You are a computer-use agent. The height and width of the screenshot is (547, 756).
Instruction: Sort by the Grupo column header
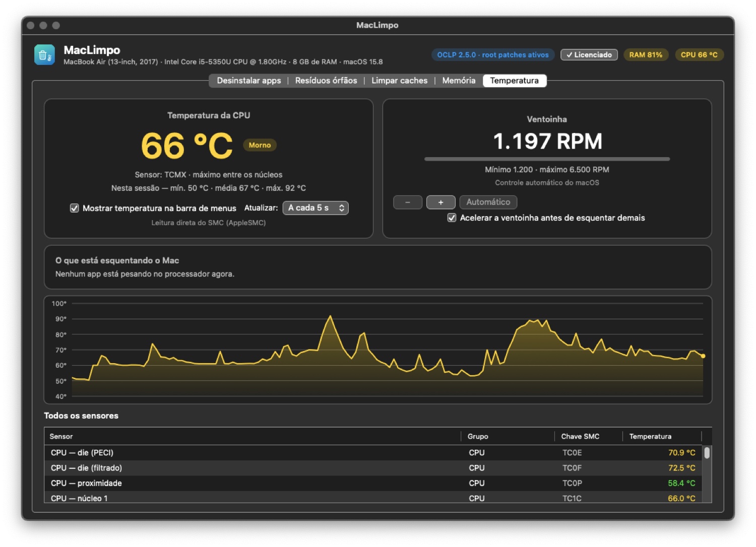point(508,436)
